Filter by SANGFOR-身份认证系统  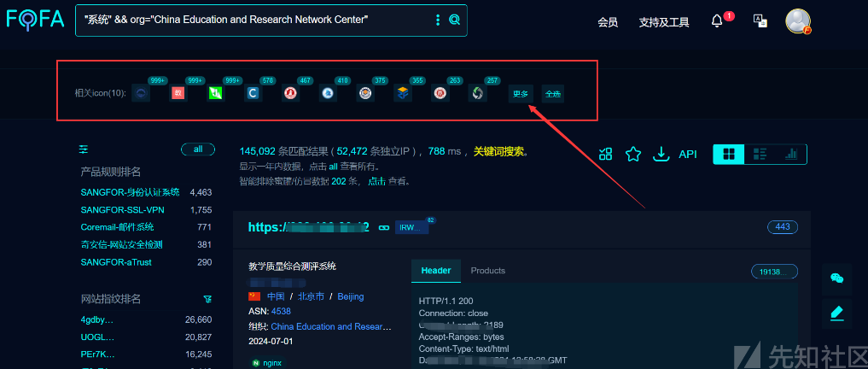click(130, 192)
